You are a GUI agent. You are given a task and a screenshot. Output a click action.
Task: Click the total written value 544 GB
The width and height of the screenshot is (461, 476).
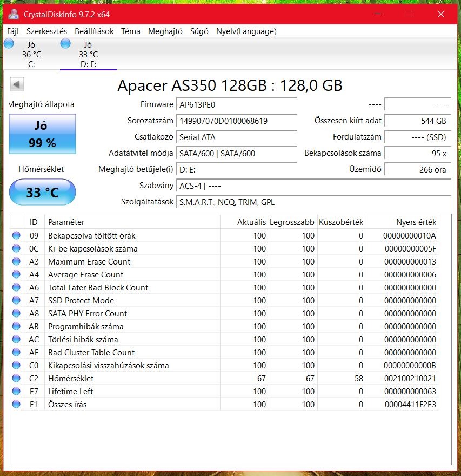point(418,121)
